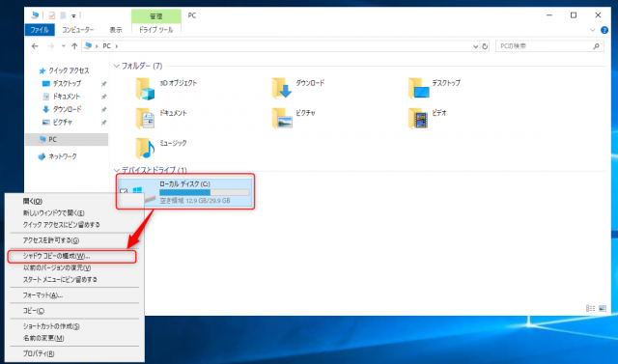
Task: Open the ダウンロード folder icon in main pane
Action: click(281, 88)
